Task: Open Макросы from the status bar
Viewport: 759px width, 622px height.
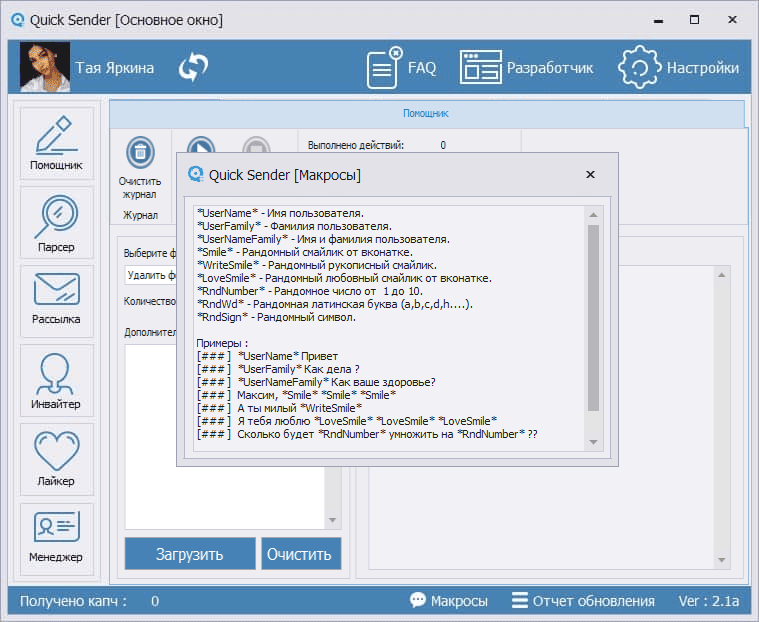Action: pos(449,601)
